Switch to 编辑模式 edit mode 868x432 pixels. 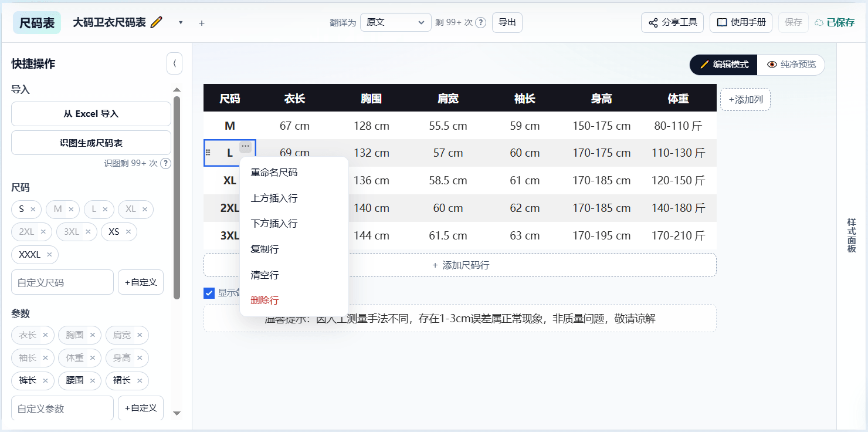(x=724, y=65)
